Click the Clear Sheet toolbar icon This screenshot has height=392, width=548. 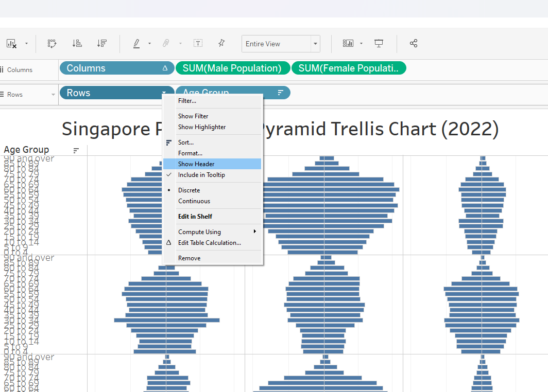[11, 44]
